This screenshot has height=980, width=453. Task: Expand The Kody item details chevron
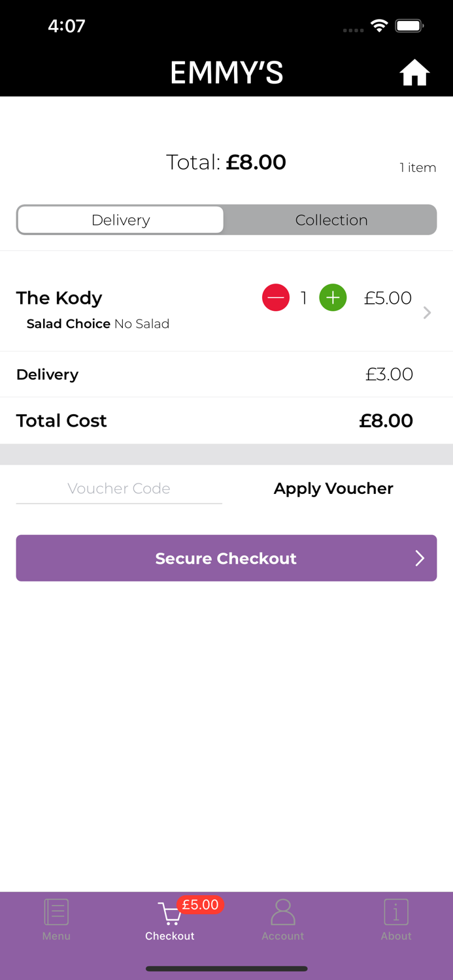click(x=427, y=313)
